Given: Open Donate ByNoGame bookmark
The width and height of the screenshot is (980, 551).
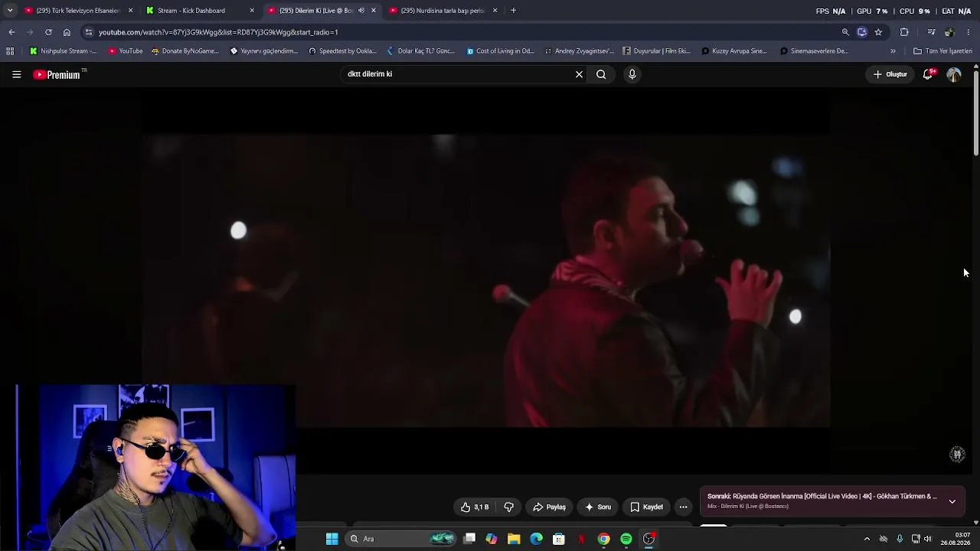Looking at the screenshot, I should coord(185,51).
